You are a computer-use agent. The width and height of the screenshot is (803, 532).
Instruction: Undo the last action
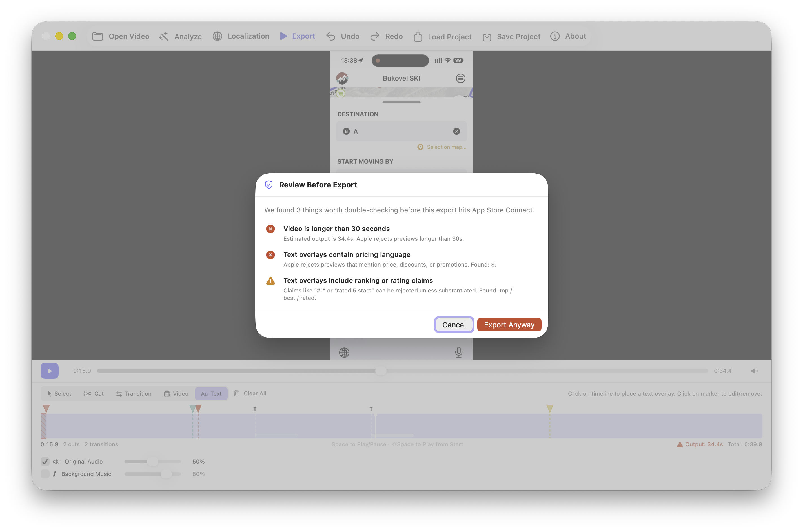coord(343,36)
